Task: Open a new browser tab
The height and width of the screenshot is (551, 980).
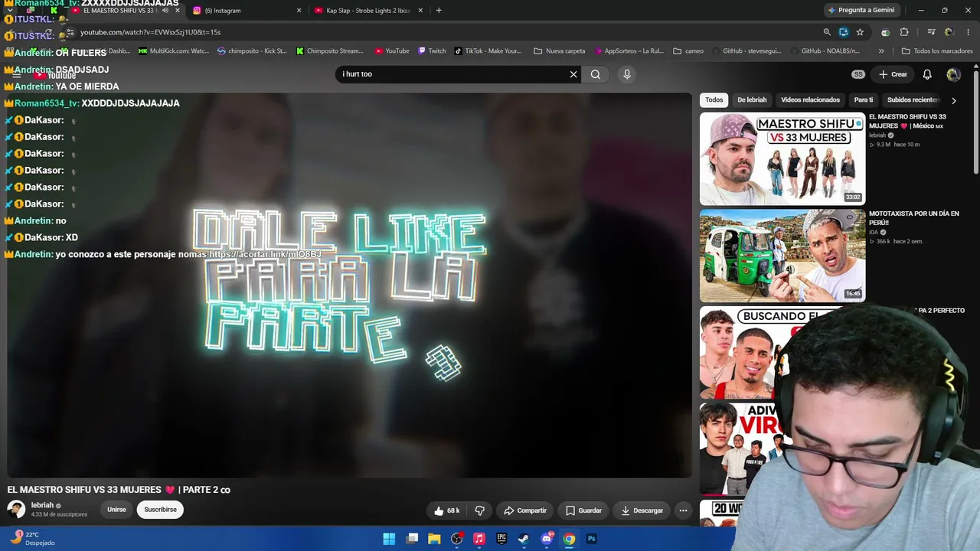Action: point(439,11)
